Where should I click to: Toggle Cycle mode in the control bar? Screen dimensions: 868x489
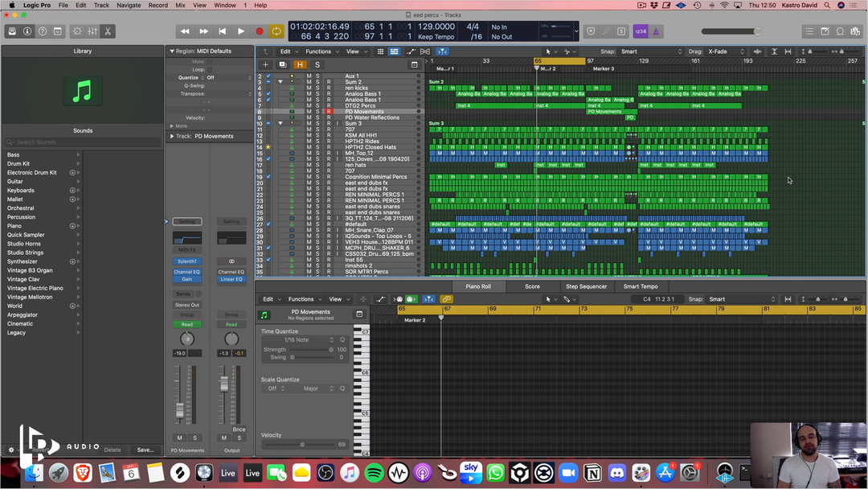click(x=276, y=31)
